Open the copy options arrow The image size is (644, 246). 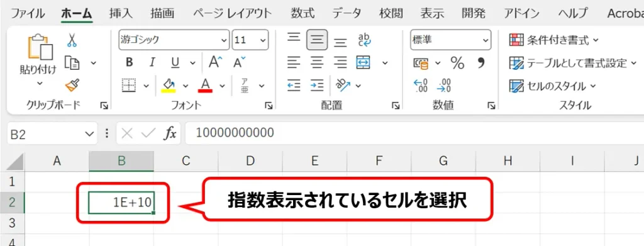[x=94, y=63]
